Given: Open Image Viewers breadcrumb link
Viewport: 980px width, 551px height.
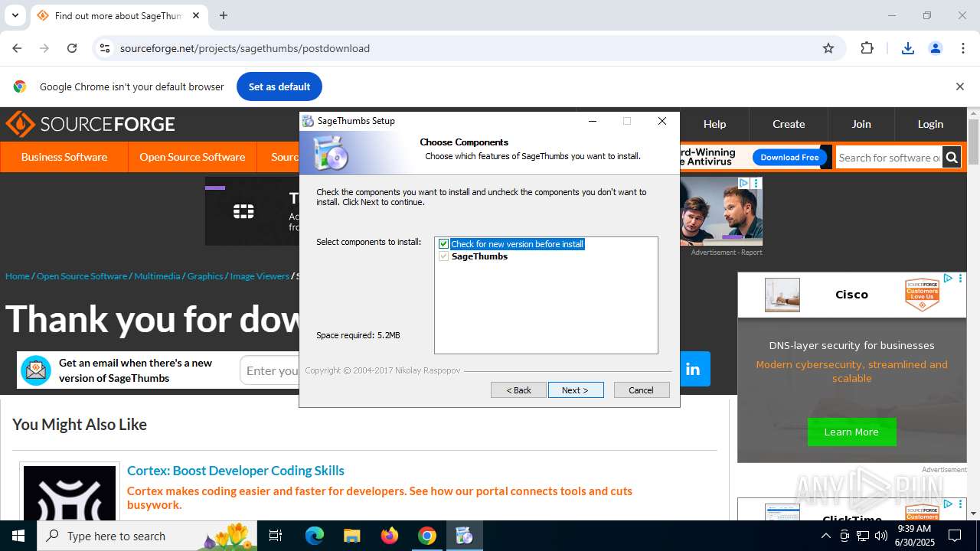Looking at the screenshot, I should (x=260, y=276).
